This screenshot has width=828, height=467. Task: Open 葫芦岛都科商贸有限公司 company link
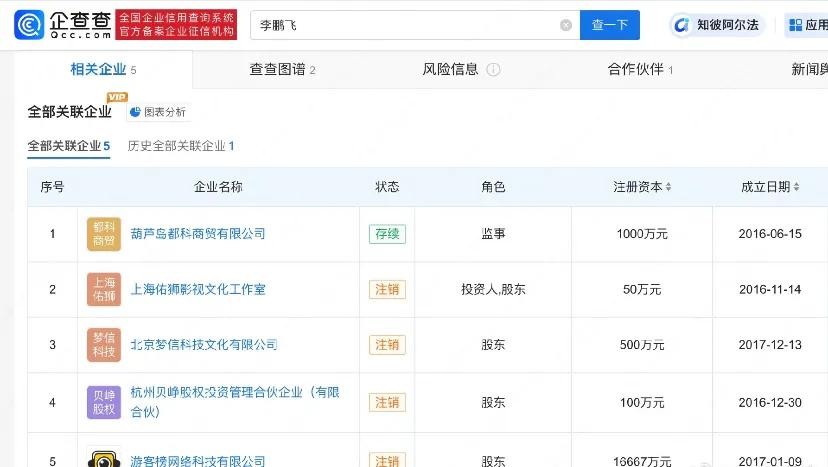click(198, 234)
